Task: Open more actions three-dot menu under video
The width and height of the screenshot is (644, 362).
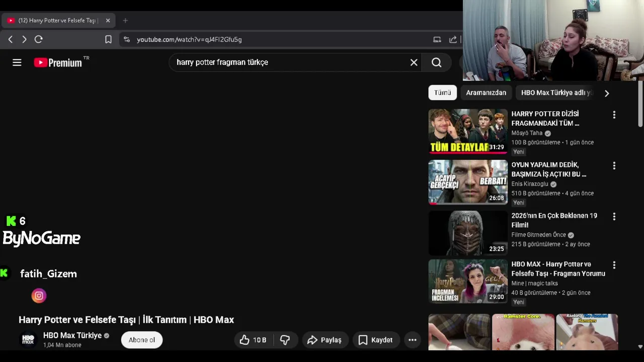Action: click(x=413, y=340)
